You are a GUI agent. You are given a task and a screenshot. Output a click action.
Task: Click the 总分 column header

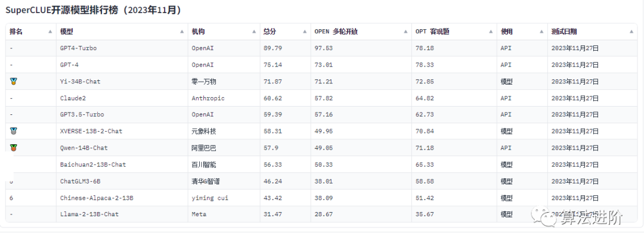point(286,32)
